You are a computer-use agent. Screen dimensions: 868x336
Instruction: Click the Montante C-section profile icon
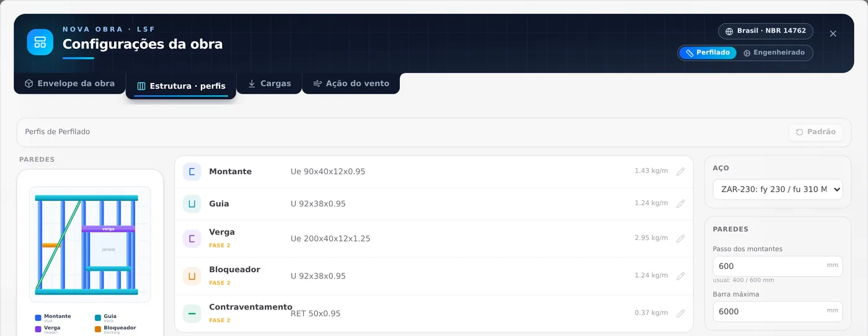(x=192, y=172)
